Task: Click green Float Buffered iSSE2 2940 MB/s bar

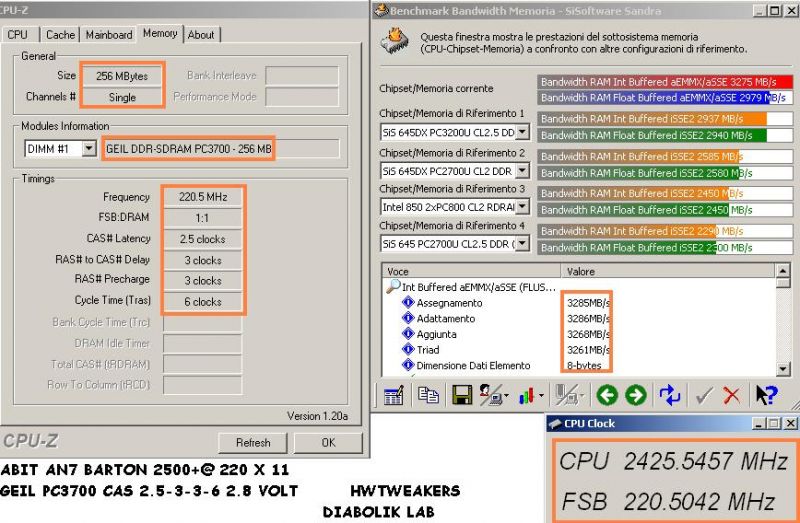Action: 665,135
